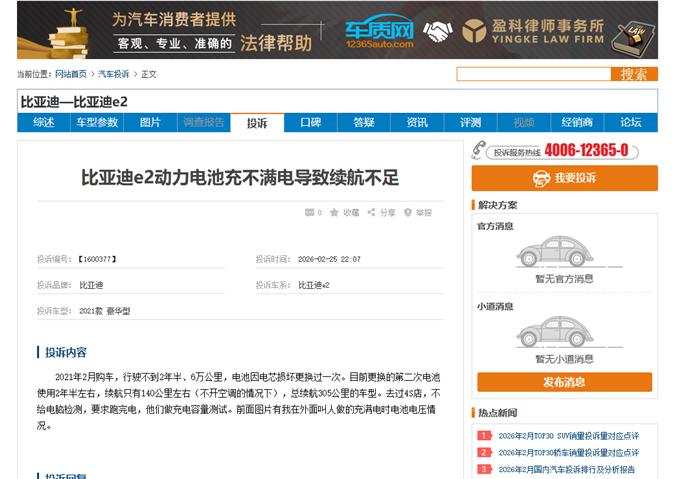
Task: Open the 经销商 tab
Action: tap(577, 122)
